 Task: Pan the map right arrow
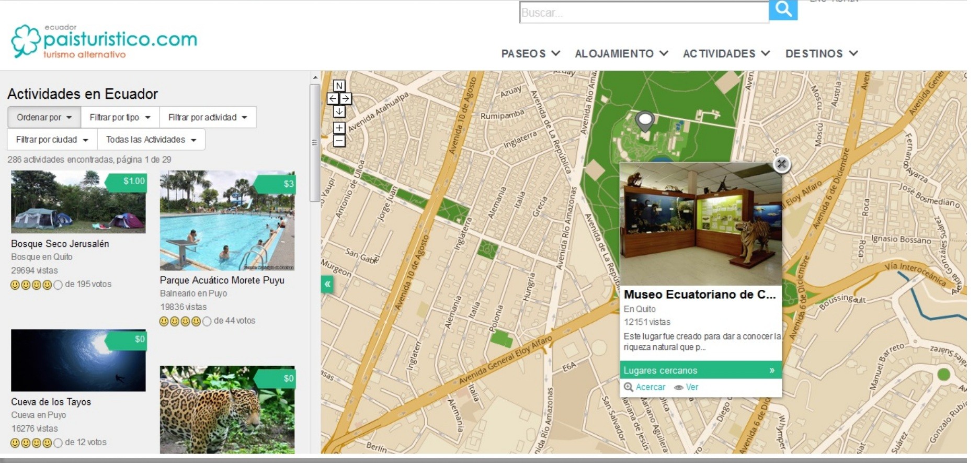[x=346, y=98]
